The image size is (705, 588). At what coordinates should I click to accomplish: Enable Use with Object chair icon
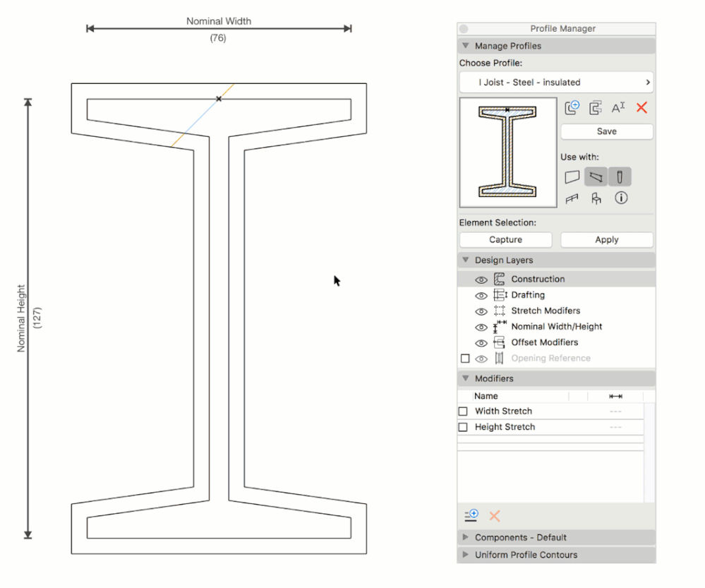click(596, 198)
